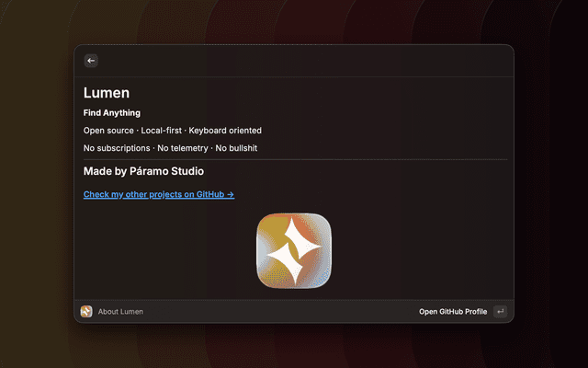
Task: Click the 'Lumen' title heading
Action: tap(107, 93)
